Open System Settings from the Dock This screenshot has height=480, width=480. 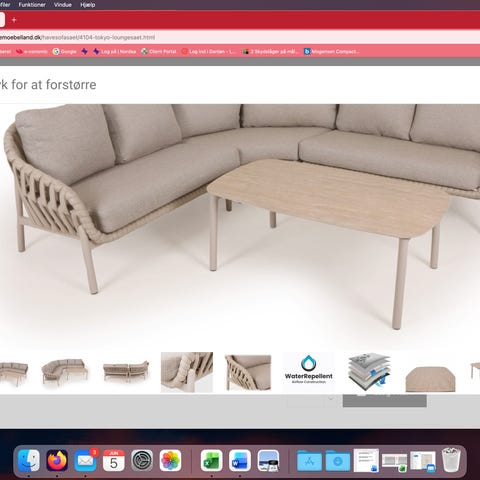(142, 460)
